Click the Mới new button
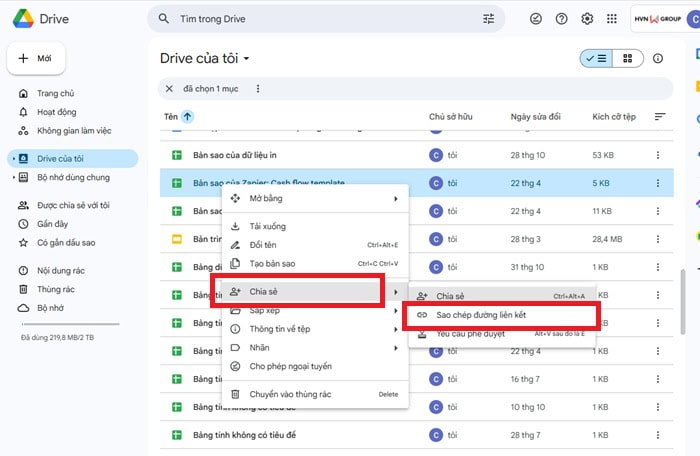 coord(36,59)
